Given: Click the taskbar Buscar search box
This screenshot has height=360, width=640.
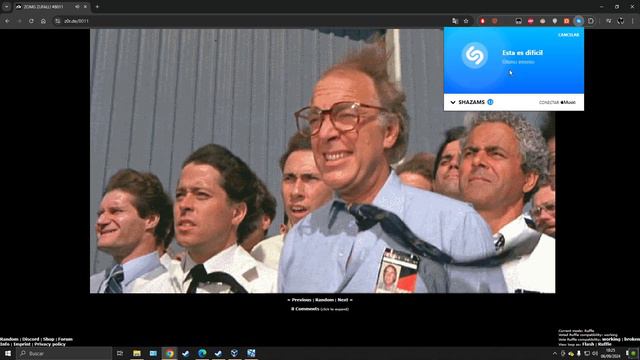Looking at the screenshot, I should [64, 353].
